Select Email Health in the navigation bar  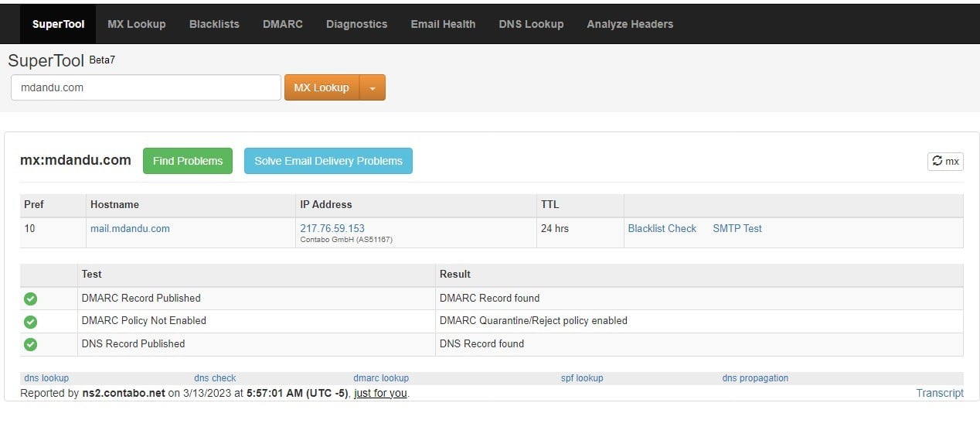click(443, 24)
